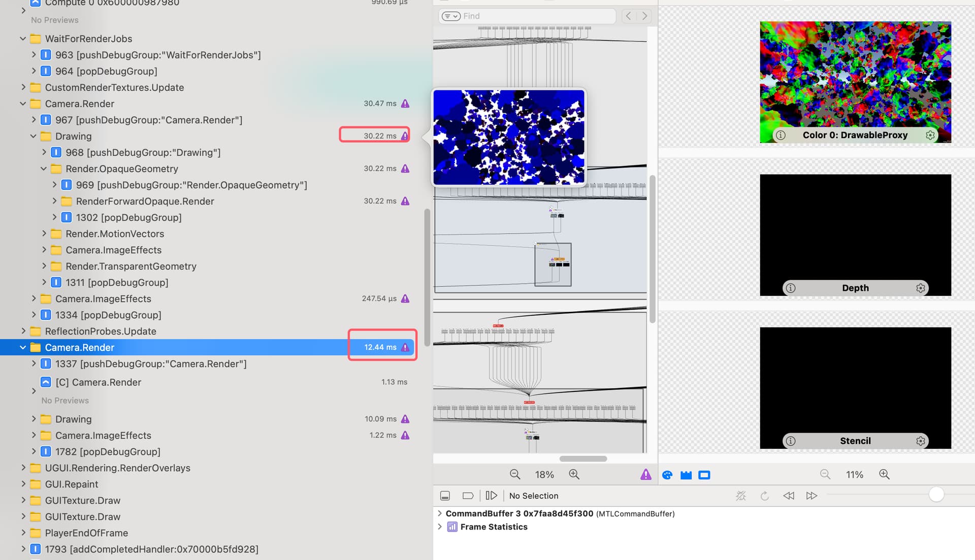Click the reload capture icon

[x=764, y=496]
